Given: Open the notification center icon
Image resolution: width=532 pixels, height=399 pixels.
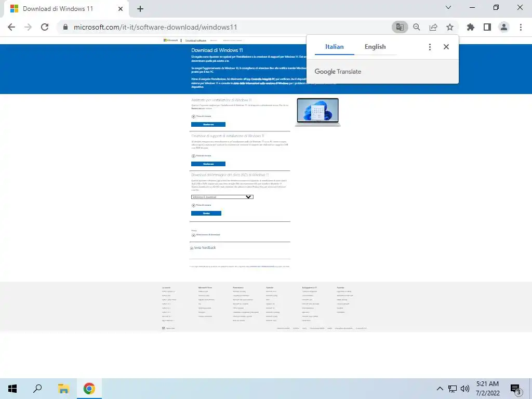Looking at the screenshot, I should tap(515, 389).
